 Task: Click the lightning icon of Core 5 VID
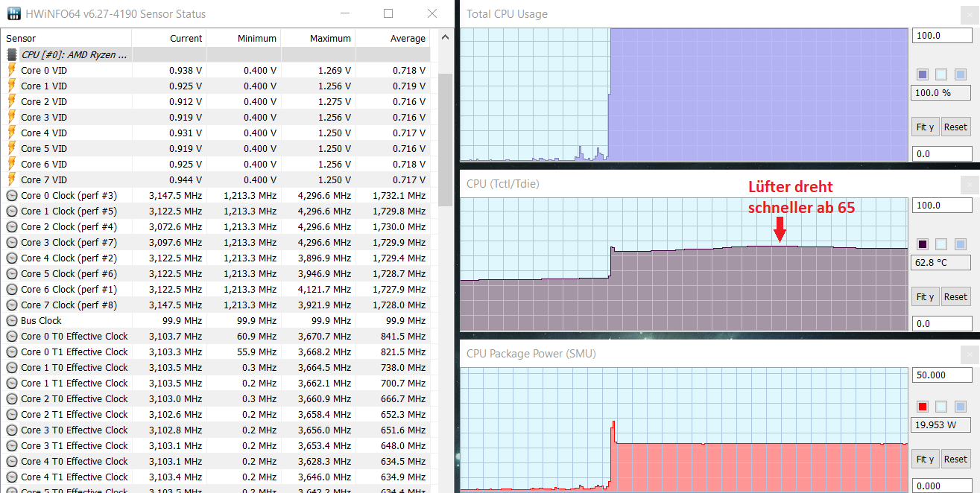[12, 148]
